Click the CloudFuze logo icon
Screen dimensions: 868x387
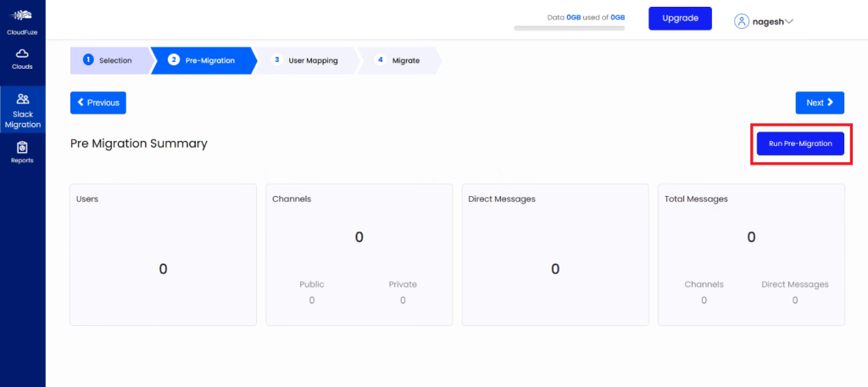coord(23,15)
